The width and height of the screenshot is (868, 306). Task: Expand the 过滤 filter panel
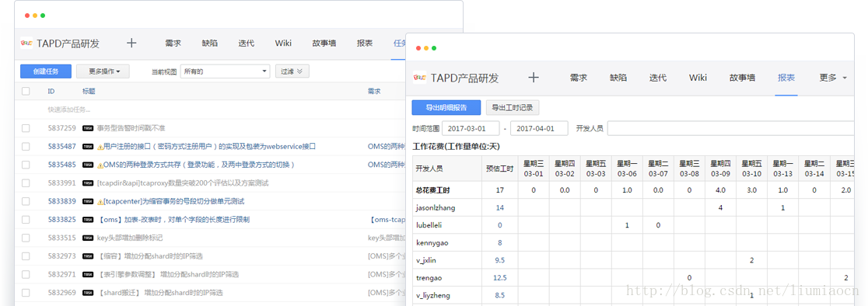(x=292, y=71)
